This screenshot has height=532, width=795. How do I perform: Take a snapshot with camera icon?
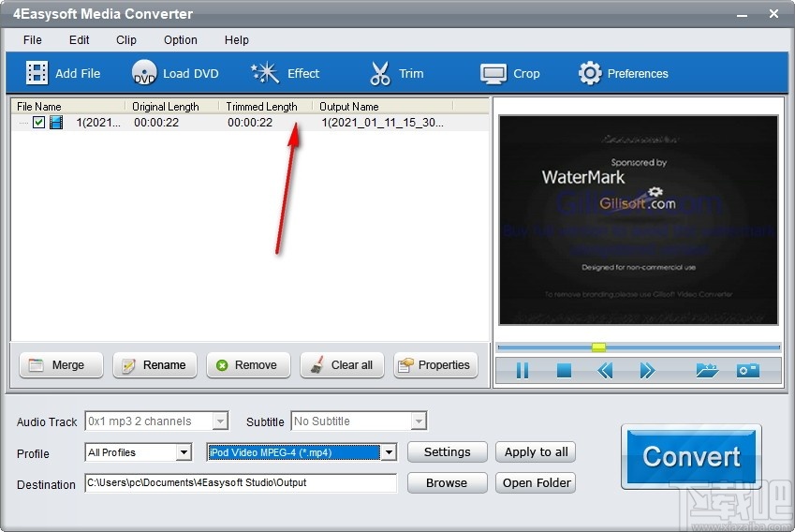point(748,370)
